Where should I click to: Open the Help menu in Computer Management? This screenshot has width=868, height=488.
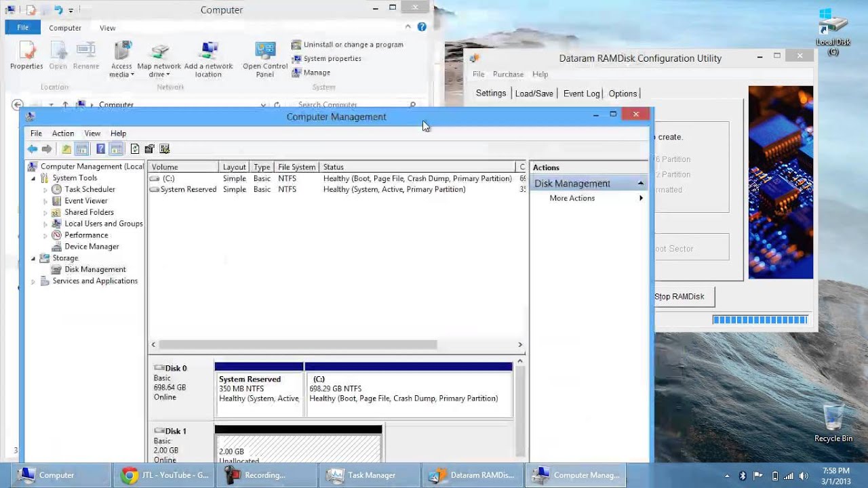[118, 134]
